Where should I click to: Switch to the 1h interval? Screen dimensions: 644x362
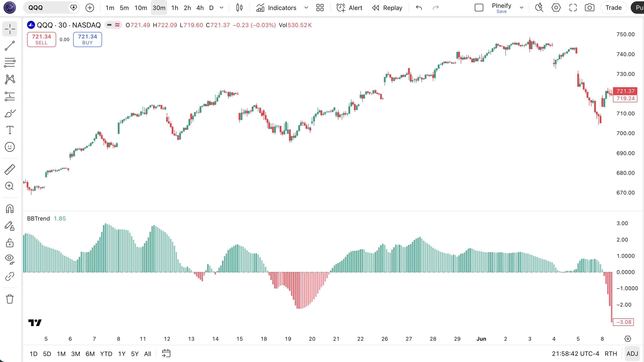175,8
